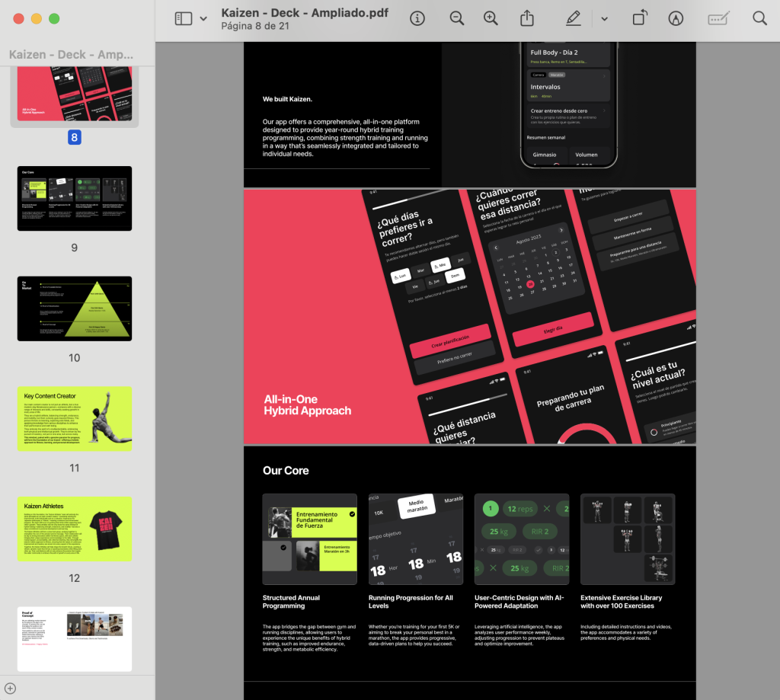Open the form filling toolbar

tap(718, 18)
